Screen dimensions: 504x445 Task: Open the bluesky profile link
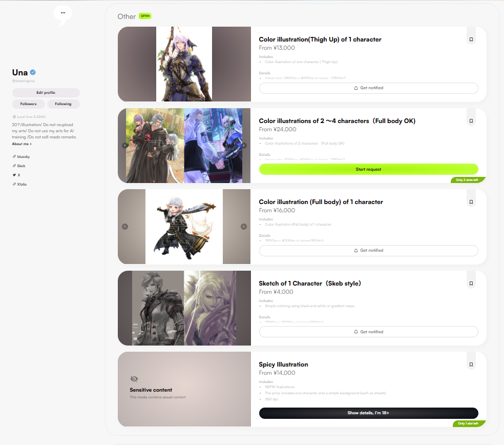click(23, 156)
